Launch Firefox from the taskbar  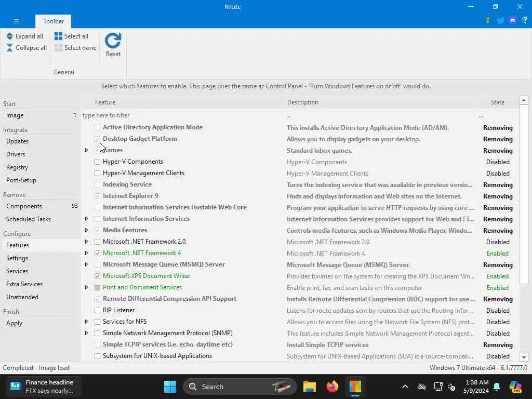point(332,387)
